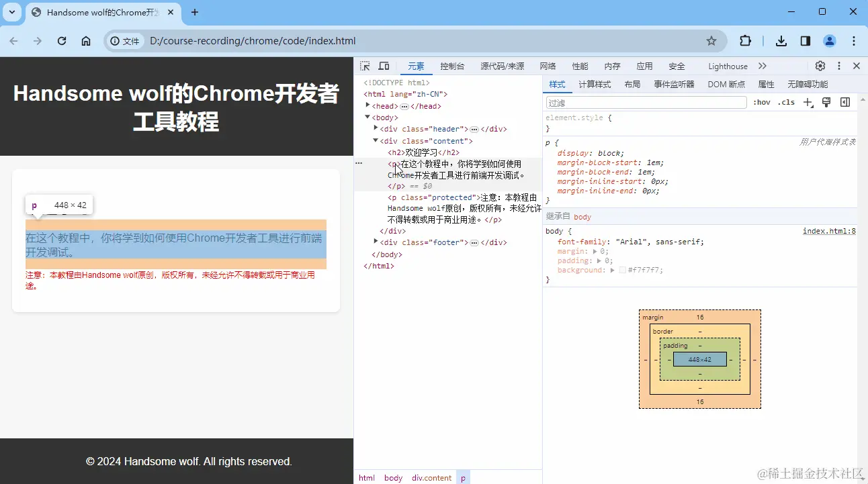Screen dimensions: 868x484
Task: Select p in the breadcrumb bar
Action: click(x=463, y=478)
